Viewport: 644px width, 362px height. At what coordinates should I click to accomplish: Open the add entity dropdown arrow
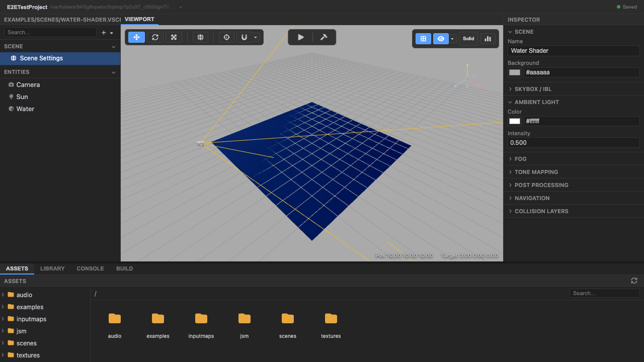pos(111,33)
